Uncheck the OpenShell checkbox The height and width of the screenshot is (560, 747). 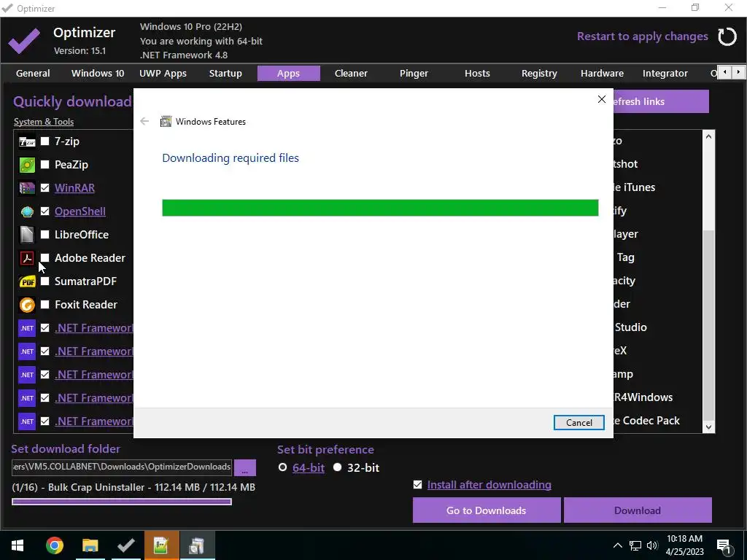tap(44, 211)
